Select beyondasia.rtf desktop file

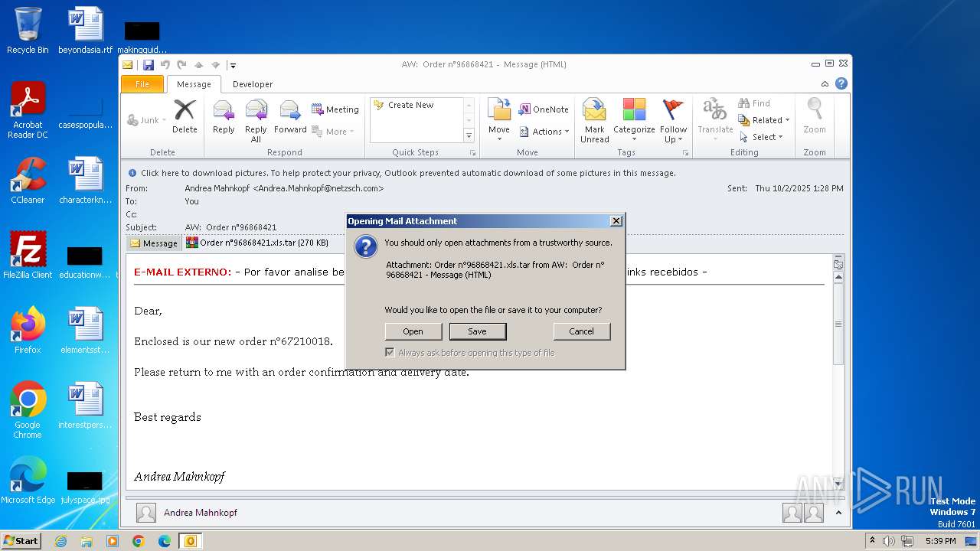click(x=85, y=31)
